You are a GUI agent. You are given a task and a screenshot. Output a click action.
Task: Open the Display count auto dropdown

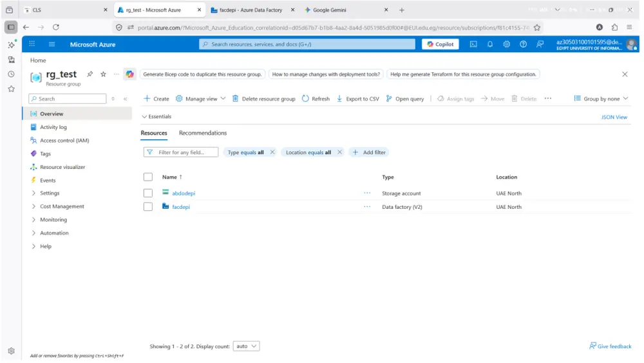pos(246,346)
